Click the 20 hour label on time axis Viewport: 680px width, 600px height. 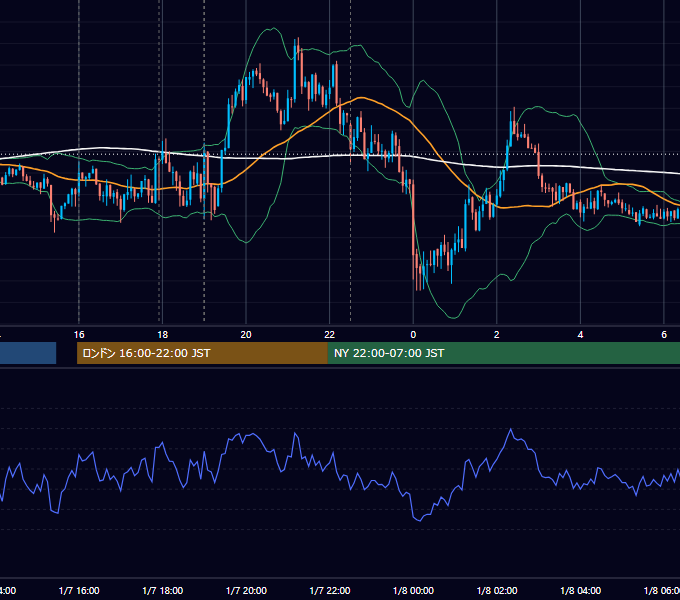(x=246, y=335)
